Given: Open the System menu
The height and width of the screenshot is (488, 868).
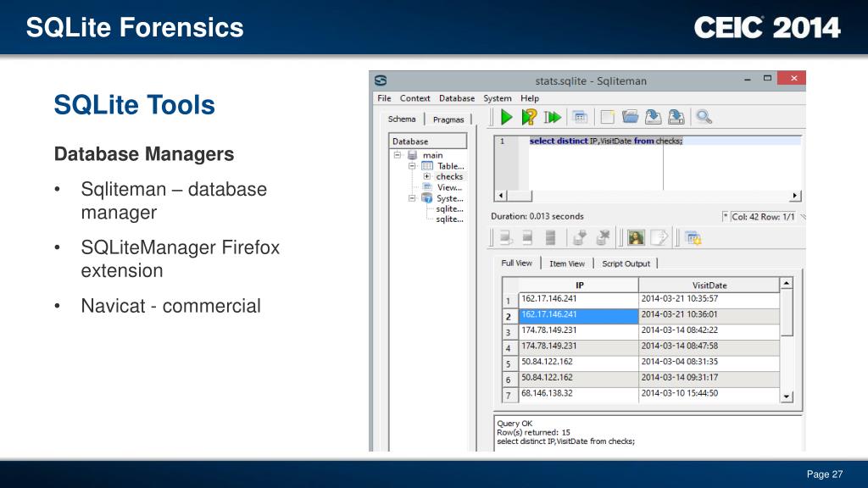Looking at the screenshot, I should [x=497, y=98].
